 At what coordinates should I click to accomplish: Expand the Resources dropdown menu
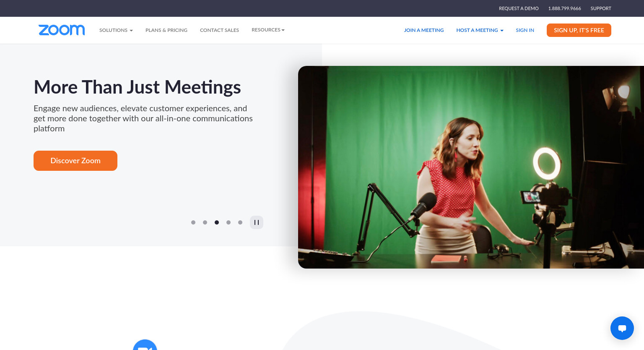[268, 30]
